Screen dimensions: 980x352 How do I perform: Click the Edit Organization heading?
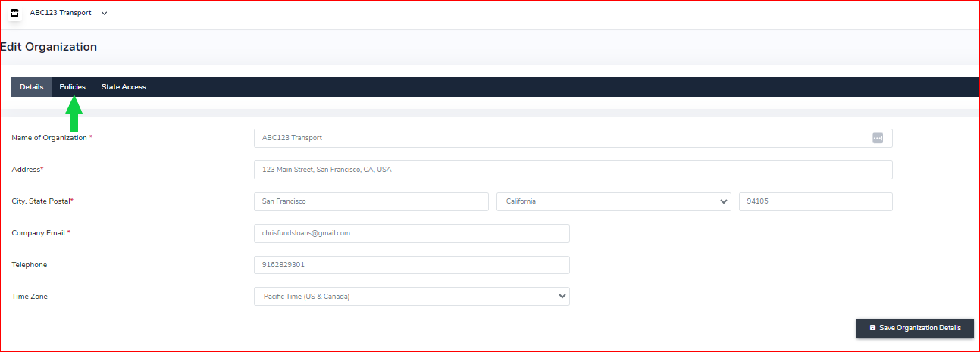[49, 47]
